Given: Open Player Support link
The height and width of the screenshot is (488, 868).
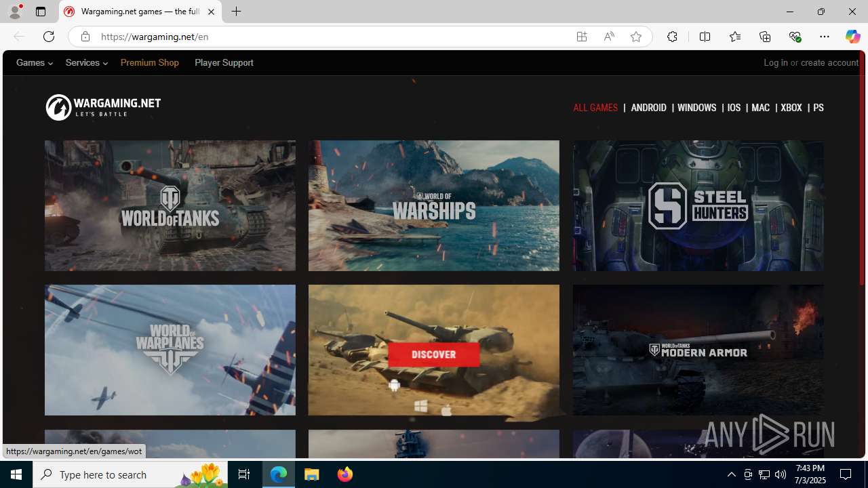Looking at the screenshot, I should tap(224, 62).
